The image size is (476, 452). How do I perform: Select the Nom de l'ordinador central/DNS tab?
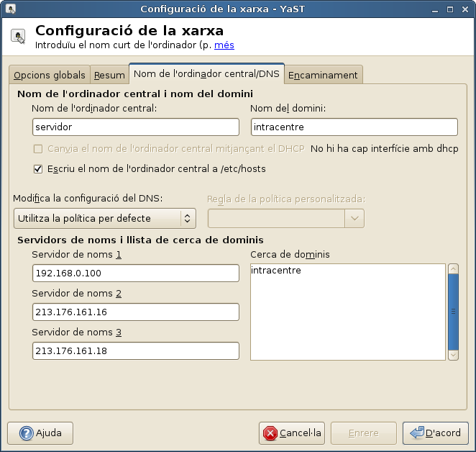[206, 73]
